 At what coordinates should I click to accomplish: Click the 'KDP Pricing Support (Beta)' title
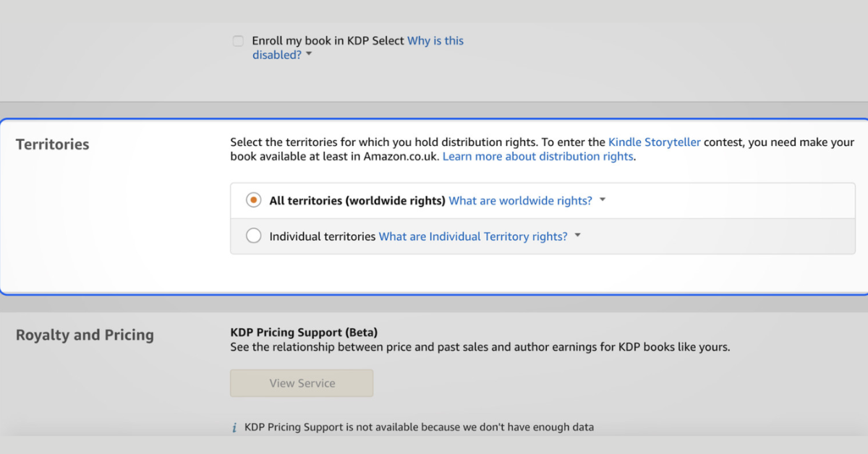coord(304,333)
